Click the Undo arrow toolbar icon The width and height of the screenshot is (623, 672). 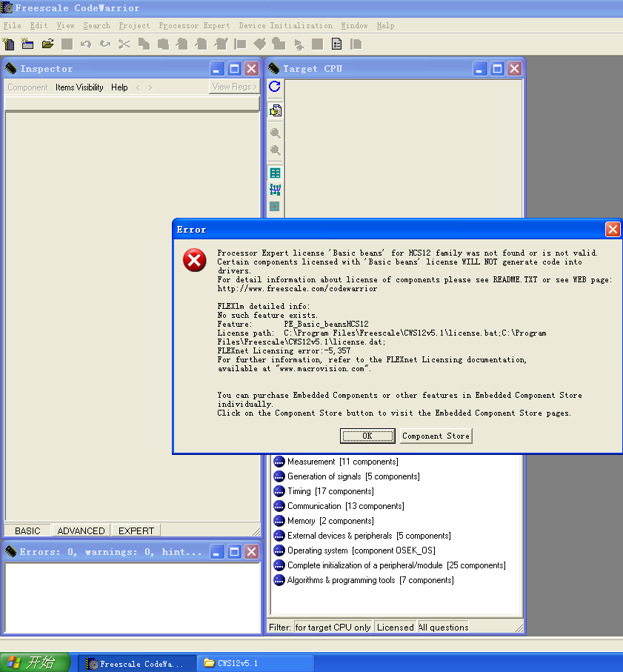click(86, 44)
